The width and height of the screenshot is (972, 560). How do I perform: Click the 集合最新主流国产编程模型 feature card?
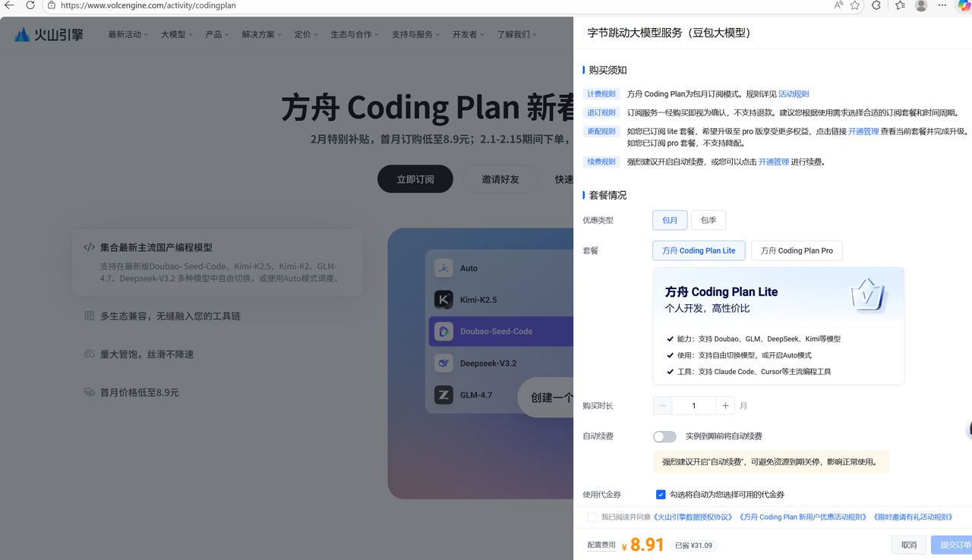click(x=217, y=262)
